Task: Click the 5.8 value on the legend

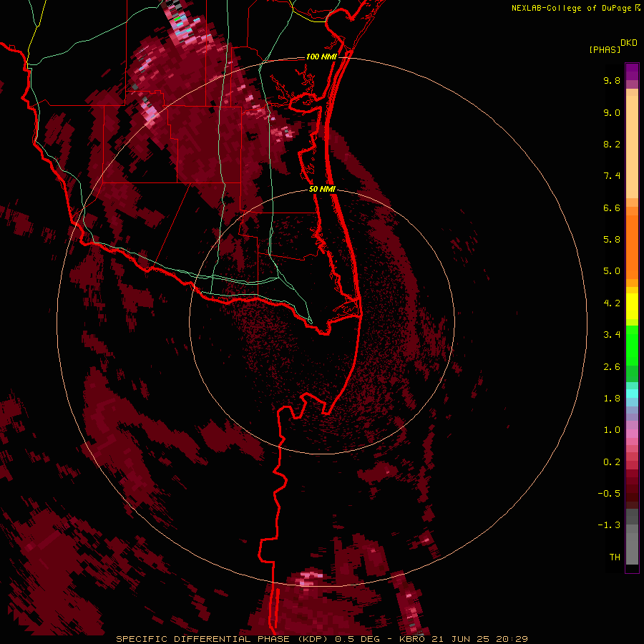Action: click(612, 240)
